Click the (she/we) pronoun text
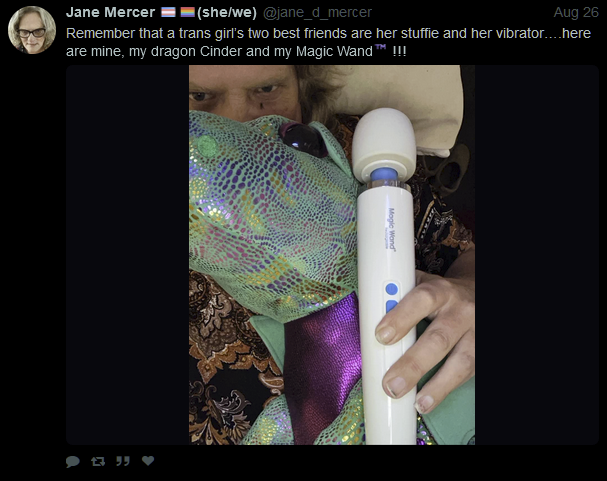This screenshot has width=607, height=481. pos(227,12)
